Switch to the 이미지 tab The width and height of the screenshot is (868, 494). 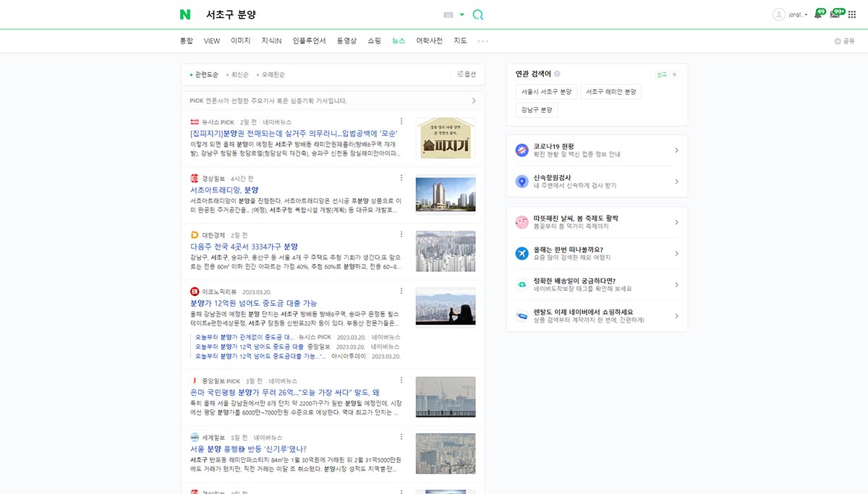[241, 41]
